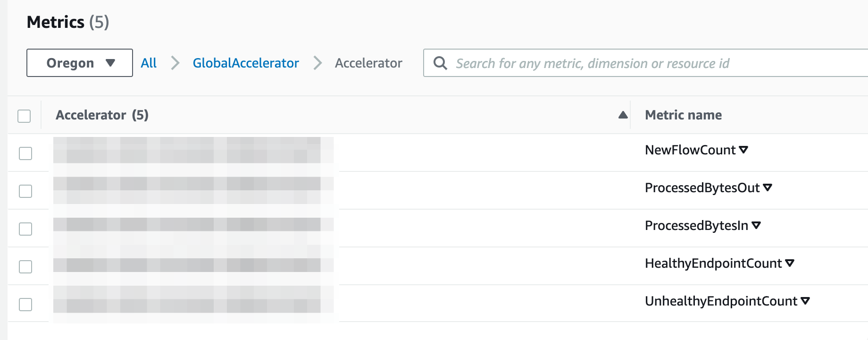The image size is (868, 340).
Task: Open UnhealthyEndpointCount metric options arrow
Action: click(x=805, y=301)
